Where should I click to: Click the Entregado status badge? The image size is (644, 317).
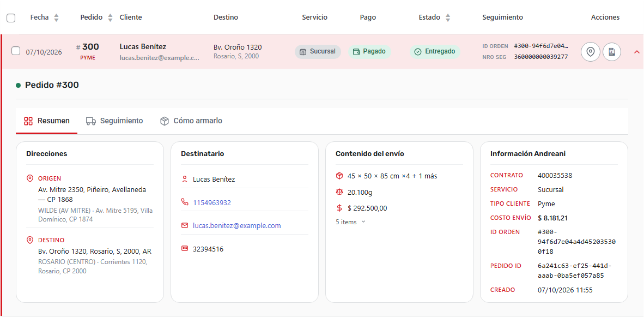click(x=435, y=52)
